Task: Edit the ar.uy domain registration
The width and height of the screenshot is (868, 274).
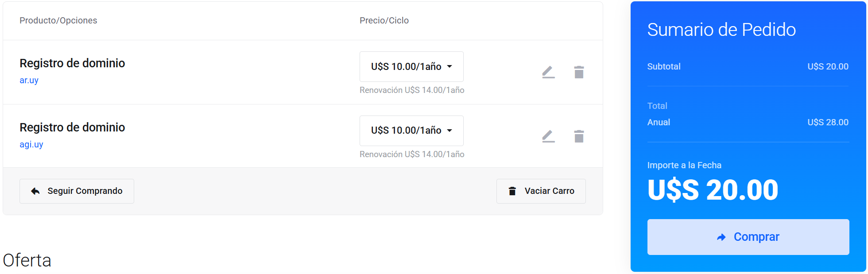Action: (x=548, y=72)
